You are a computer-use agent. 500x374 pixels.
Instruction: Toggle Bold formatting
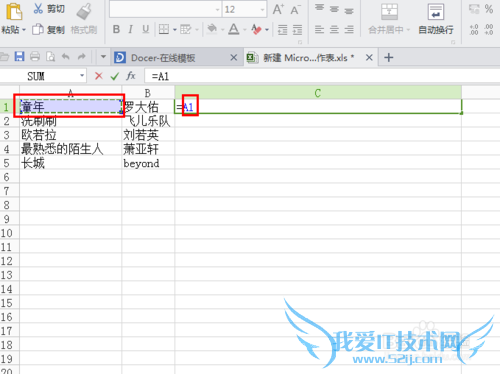pos(116,29)
